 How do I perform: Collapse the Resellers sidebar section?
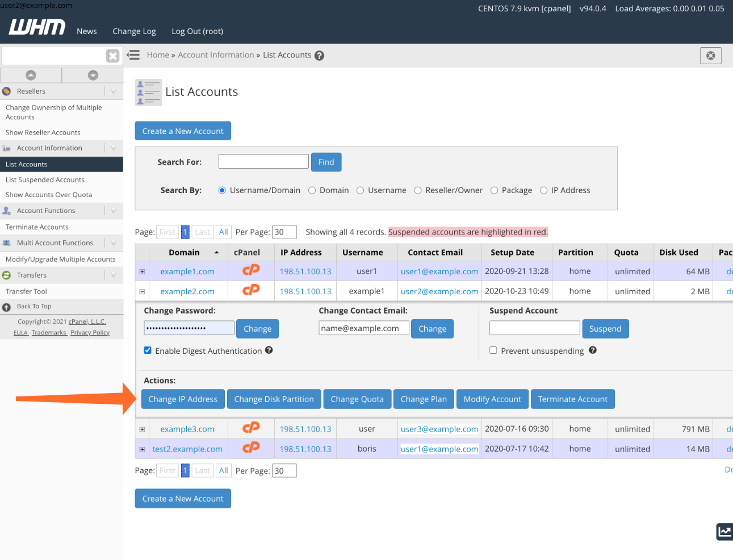coord(113,91)
